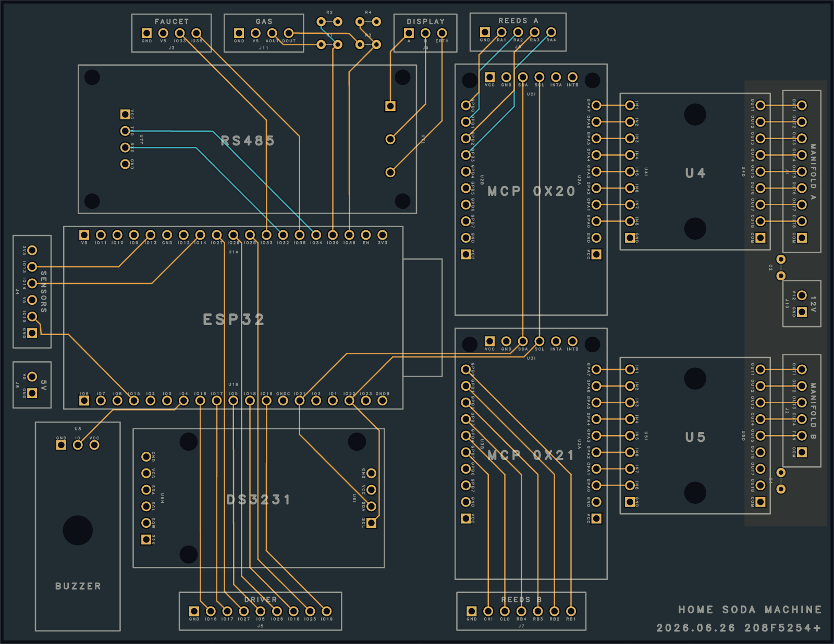Select the square A pad on DISPLAY connector

coord(409,33)
